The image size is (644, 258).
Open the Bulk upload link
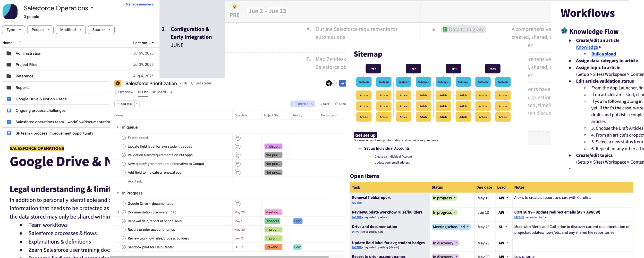[x=604, y=54]
